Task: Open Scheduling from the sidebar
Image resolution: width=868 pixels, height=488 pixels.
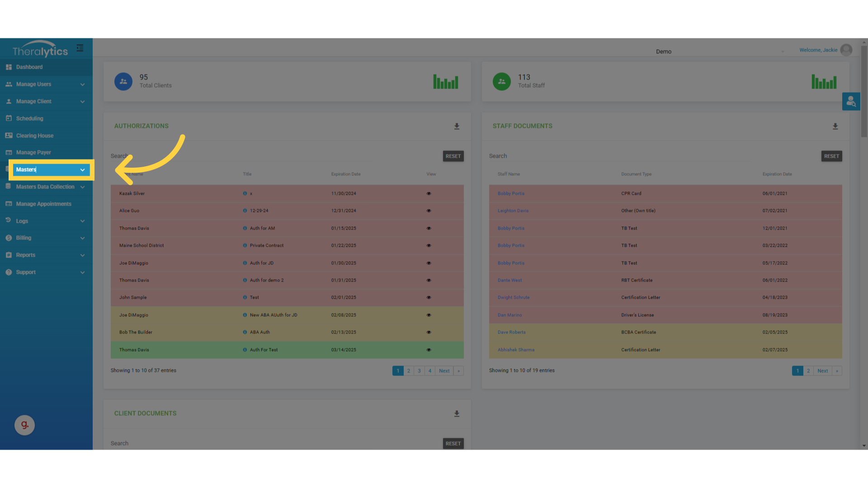Action: click(x=30, y=119)
